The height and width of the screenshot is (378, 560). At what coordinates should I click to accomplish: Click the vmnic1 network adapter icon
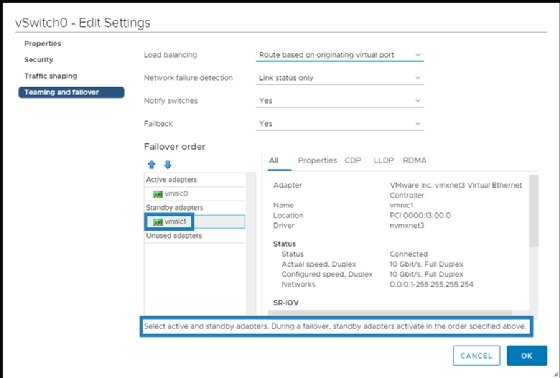tap(158, 222)
